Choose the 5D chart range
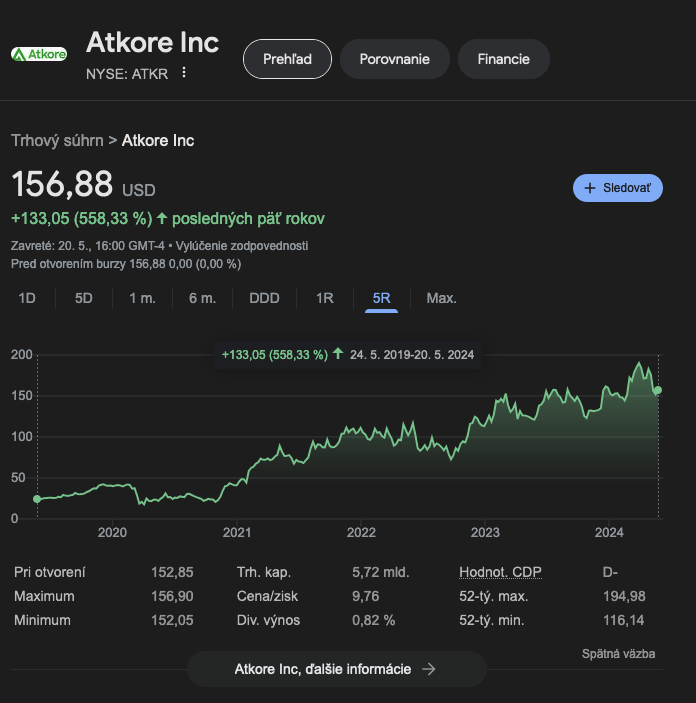Screen dimensions: 696x703 pos(83,298)
